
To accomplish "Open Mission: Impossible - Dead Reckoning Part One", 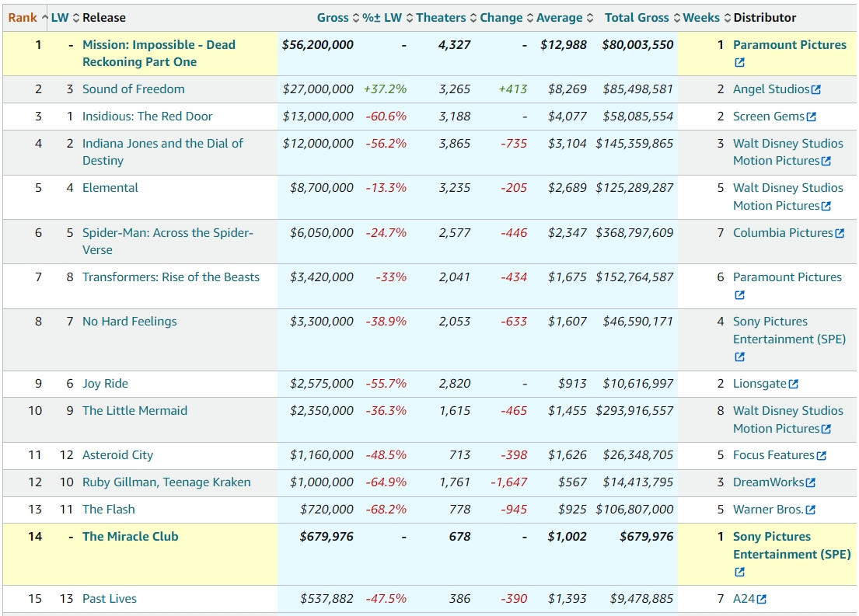I will tap(159, 53).
